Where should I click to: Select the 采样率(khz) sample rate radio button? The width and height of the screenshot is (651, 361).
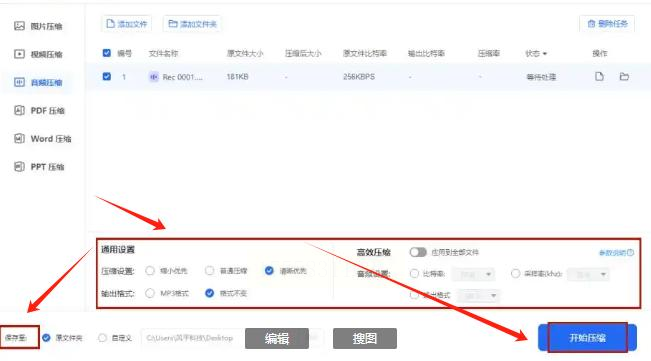click(x=516, y=273)
